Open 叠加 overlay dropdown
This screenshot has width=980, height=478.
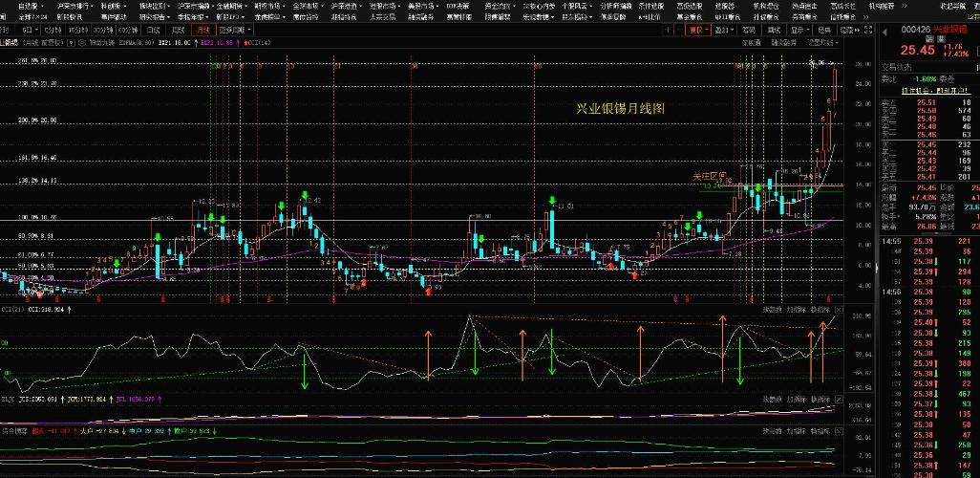724,30
